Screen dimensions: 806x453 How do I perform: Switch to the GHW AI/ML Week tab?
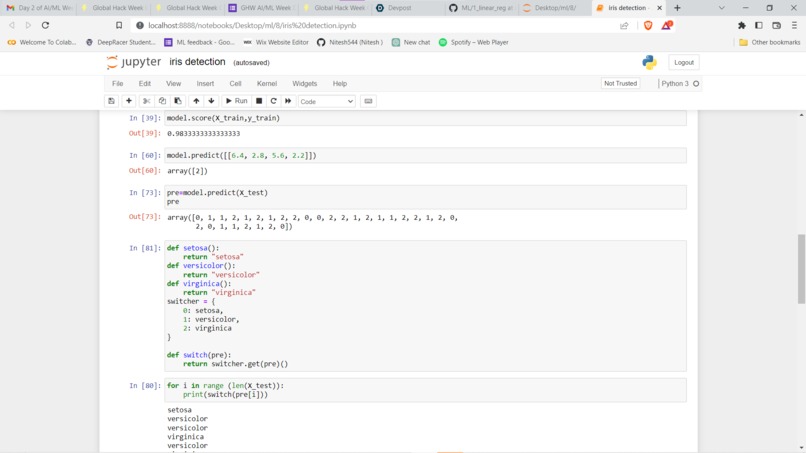(261, 8)
